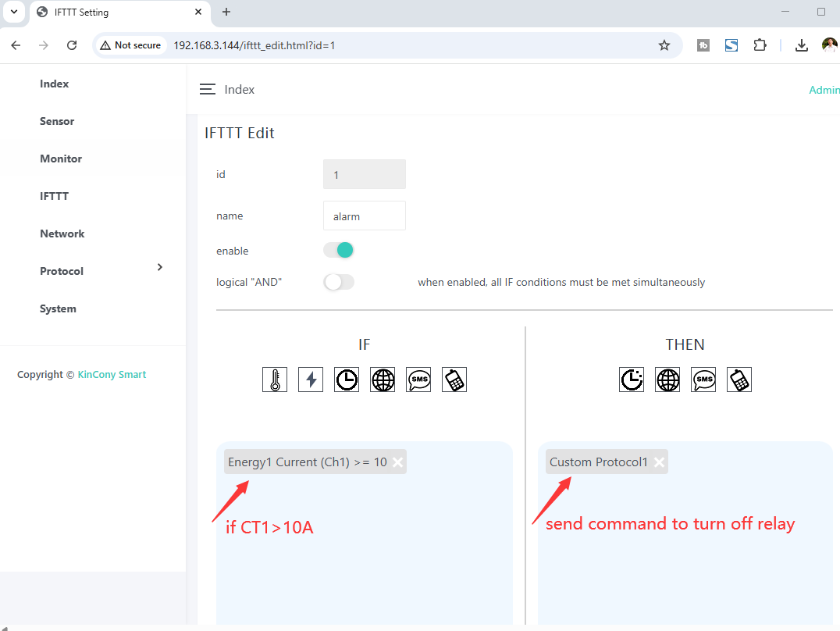Click the clock delay icon under THEN
Viewport: 840px width, 631px height.
[632, 380]
